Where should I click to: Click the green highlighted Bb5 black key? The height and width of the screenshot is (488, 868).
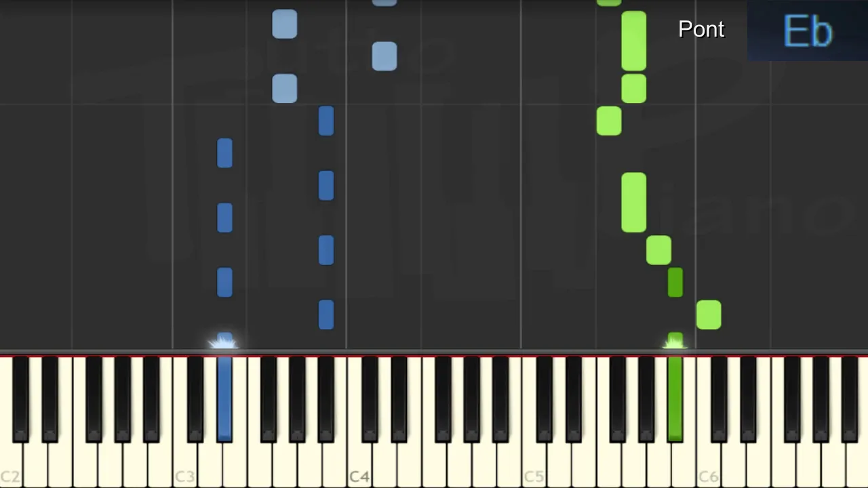pyautogui.click(x=675, y=399)
